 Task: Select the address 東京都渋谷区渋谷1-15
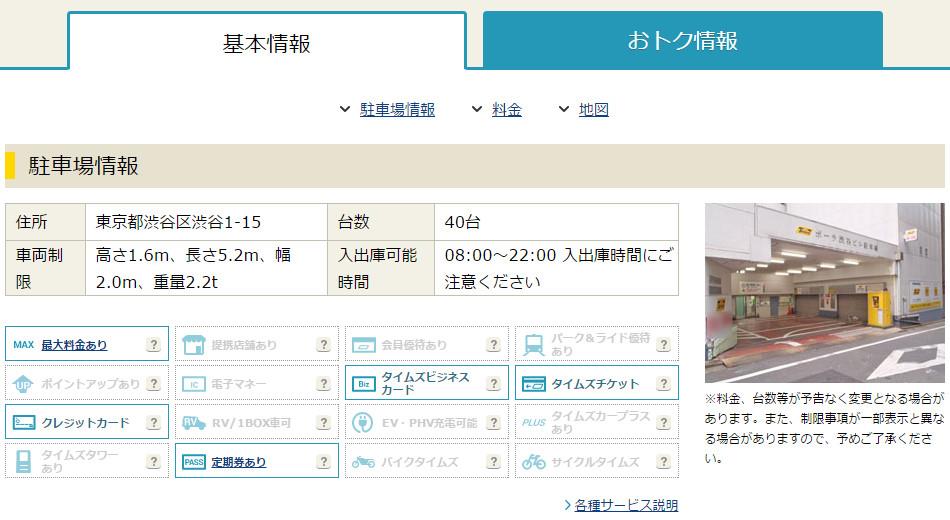(178, 222)
